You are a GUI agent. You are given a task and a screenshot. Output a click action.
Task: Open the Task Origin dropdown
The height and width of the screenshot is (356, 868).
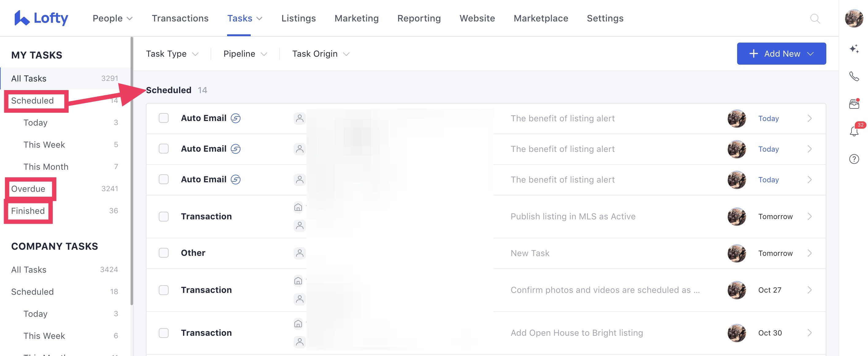click(x=320, y=54)
